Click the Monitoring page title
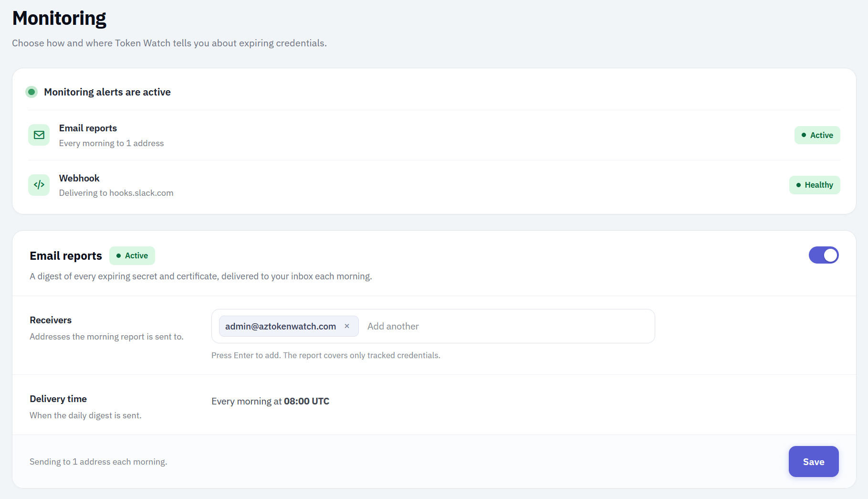 click(59, 18)
